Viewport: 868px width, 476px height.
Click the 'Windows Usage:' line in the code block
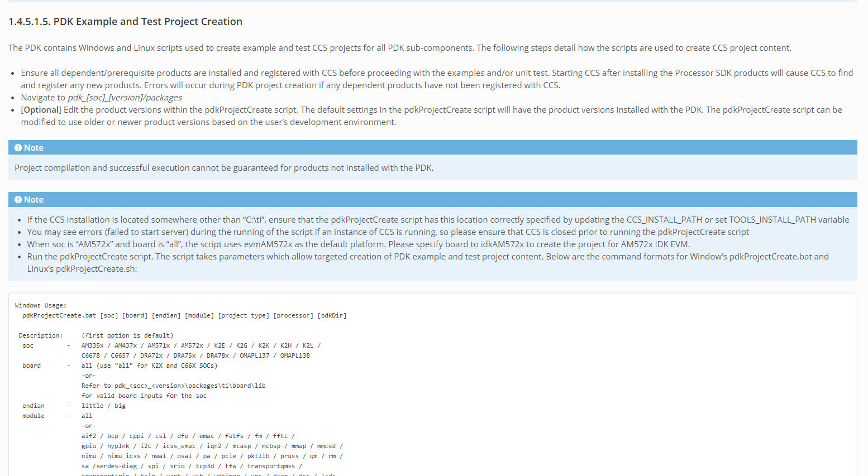(x=41, y=306)
